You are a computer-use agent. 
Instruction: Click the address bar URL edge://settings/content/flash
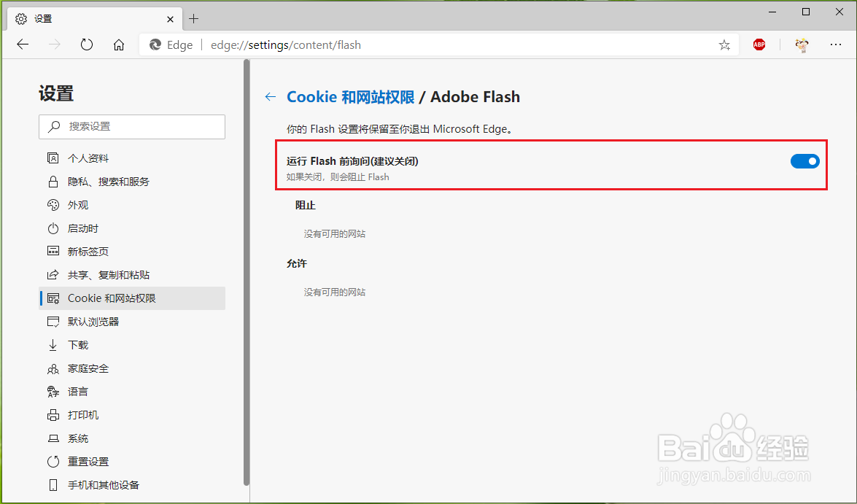pyautogui.click(x=286, y=44)
